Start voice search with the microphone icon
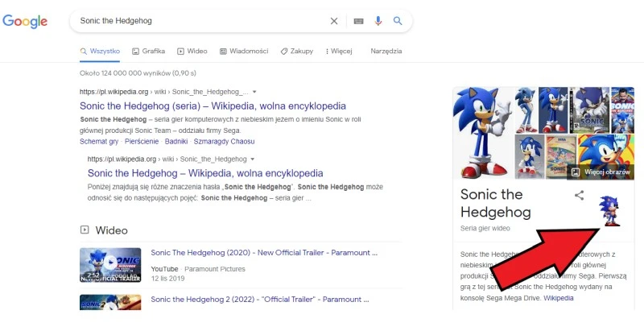Image resolution: width=644 pixels, height=327 pixels. click(378, 21)
